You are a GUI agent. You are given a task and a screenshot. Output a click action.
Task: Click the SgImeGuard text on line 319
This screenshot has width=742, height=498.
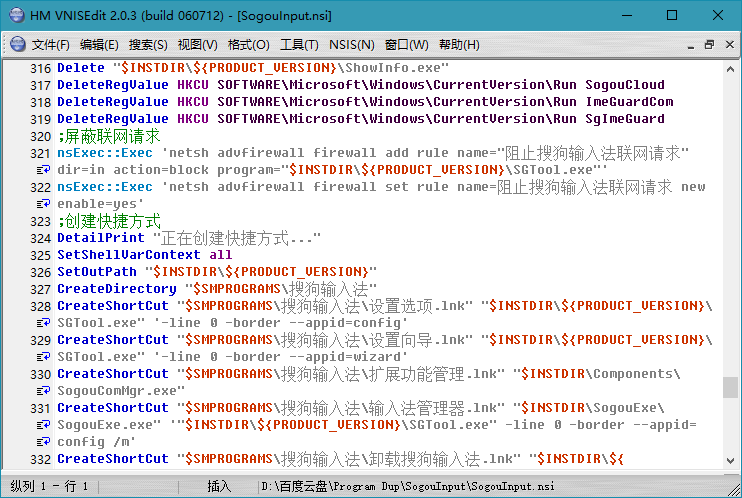pyautogui.click(x=625, y=119)
